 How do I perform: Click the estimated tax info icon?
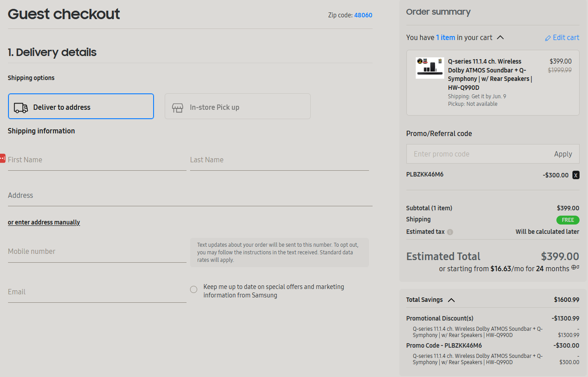pos(450,232)
